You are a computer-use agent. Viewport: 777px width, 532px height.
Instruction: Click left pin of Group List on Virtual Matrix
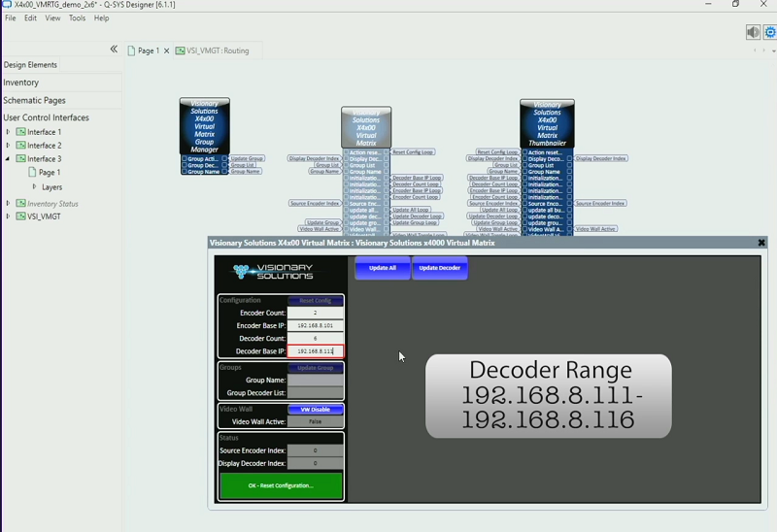pyautogui.click(x=346, y=165)
